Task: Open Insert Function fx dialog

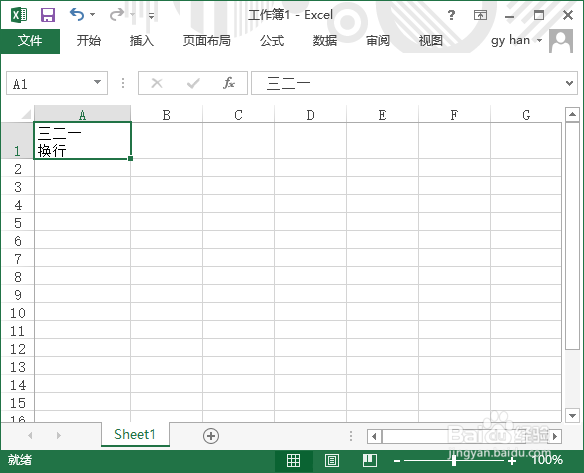Action: coord(229,83)
